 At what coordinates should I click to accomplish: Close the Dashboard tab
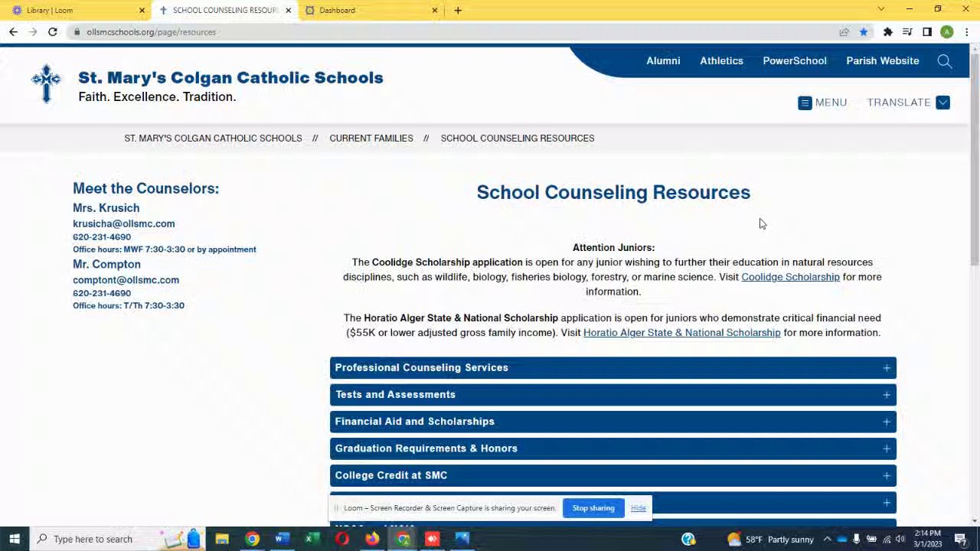[435, 11]
